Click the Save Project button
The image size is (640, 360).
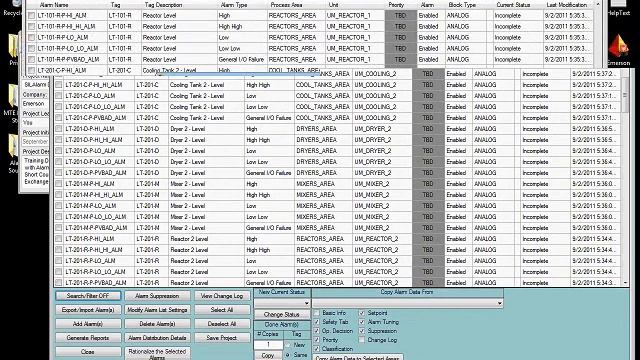click(222, 338)
